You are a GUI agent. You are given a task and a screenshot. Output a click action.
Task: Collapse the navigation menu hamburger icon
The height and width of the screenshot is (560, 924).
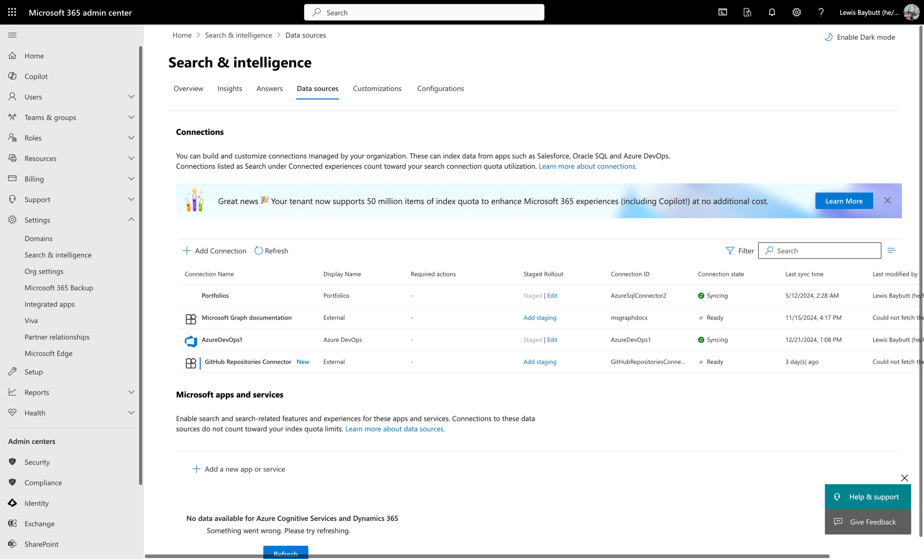(12, 35)
